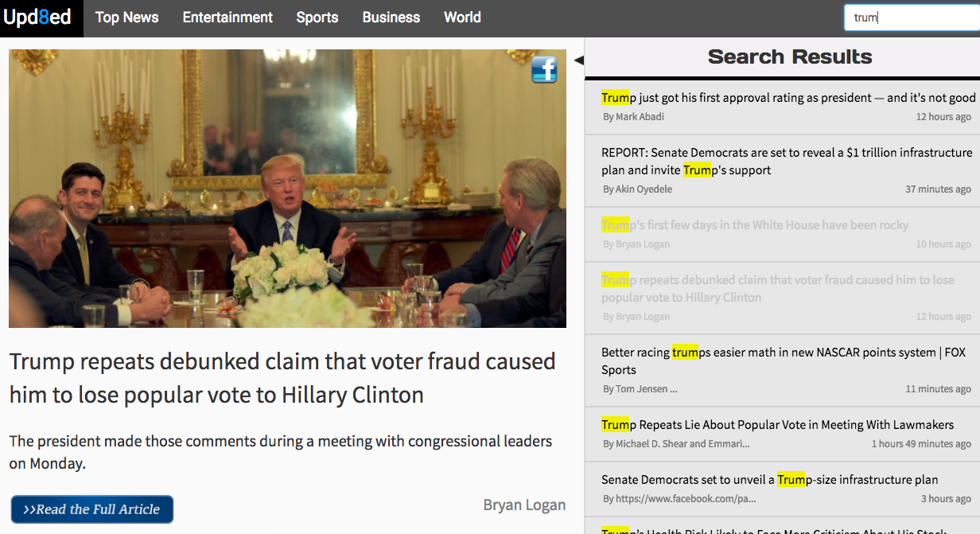Click the '1 hours 49 minutes ago' timestamp
Image resolution: width=980 pixels, height=534 pixels.
point(921,444)
